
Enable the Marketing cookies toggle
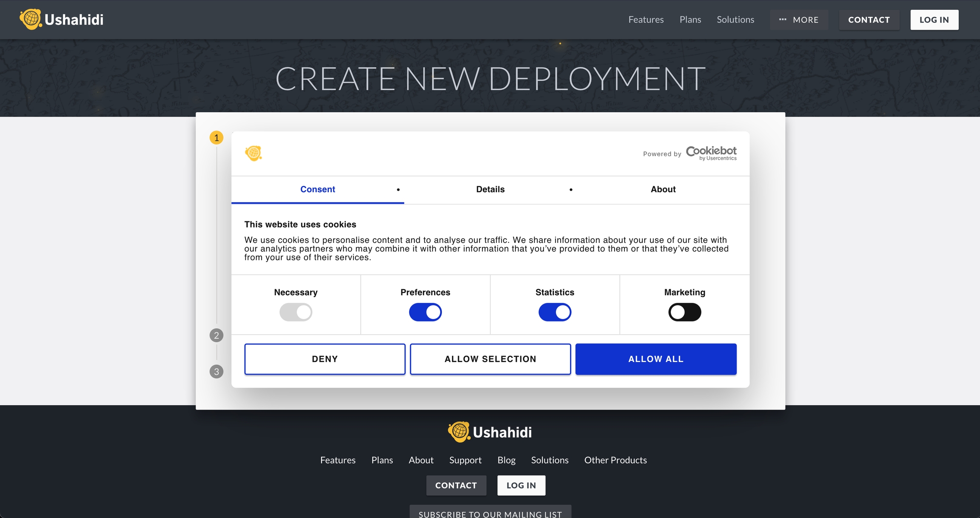pyautogui.click(x=684, y=312)
